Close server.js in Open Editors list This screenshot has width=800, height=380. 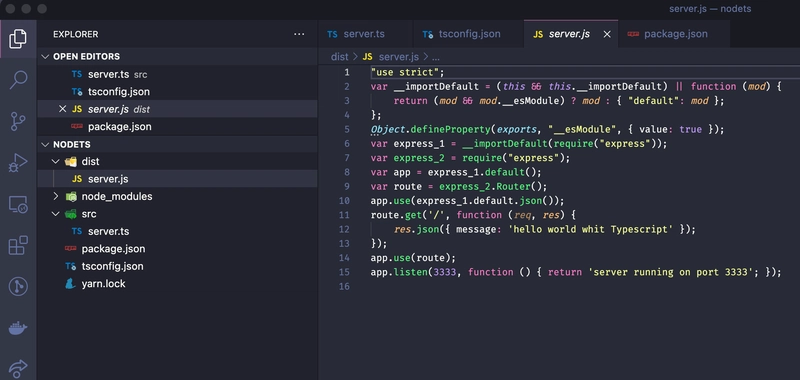click(62, 109)
